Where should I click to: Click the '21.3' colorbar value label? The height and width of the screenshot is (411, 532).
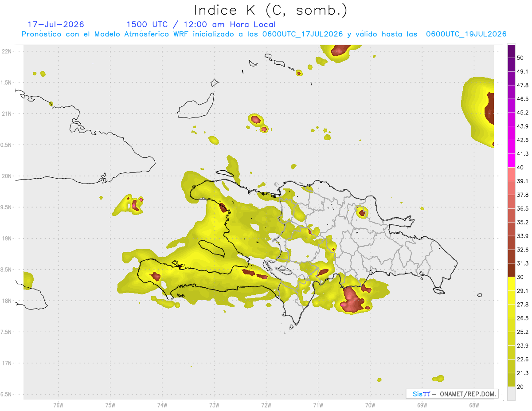coord(523,373)
